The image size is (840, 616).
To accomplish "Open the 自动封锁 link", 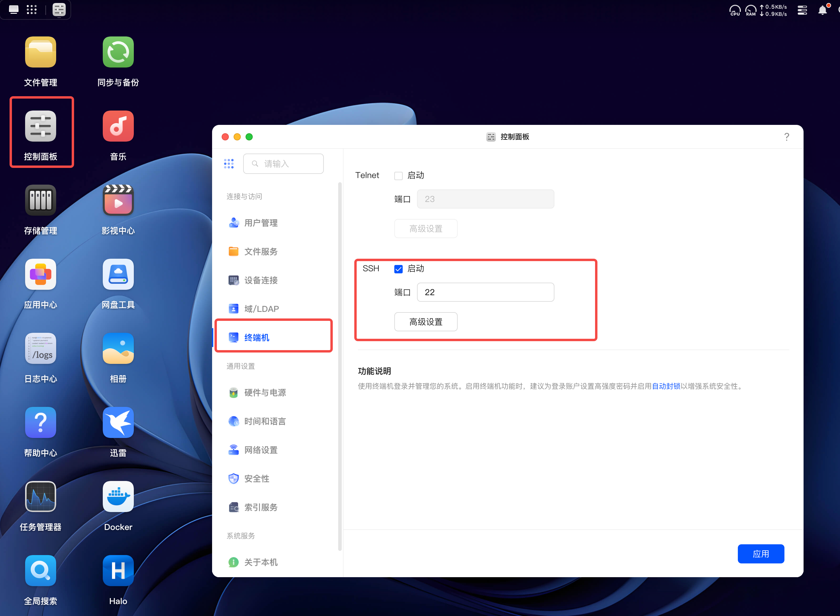I will [666, 386].
